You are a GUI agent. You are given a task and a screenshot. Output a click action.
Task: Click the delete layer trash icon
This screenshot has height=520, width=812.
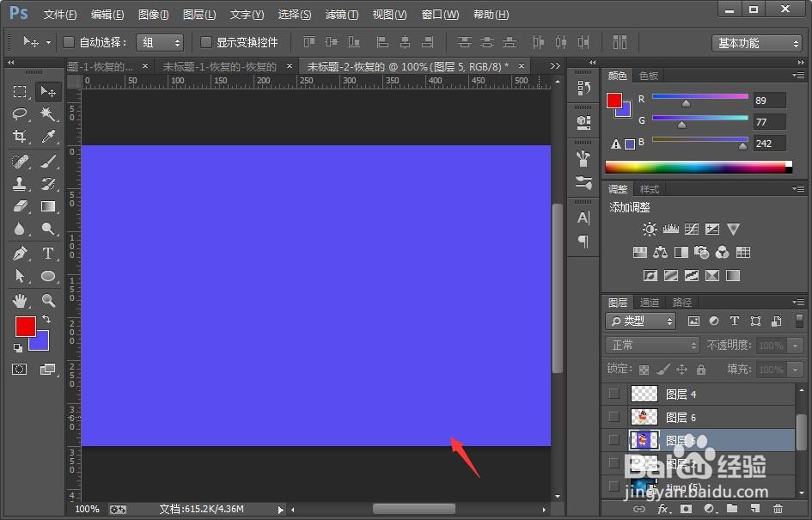pyautogui.click(x=778, y=509)
